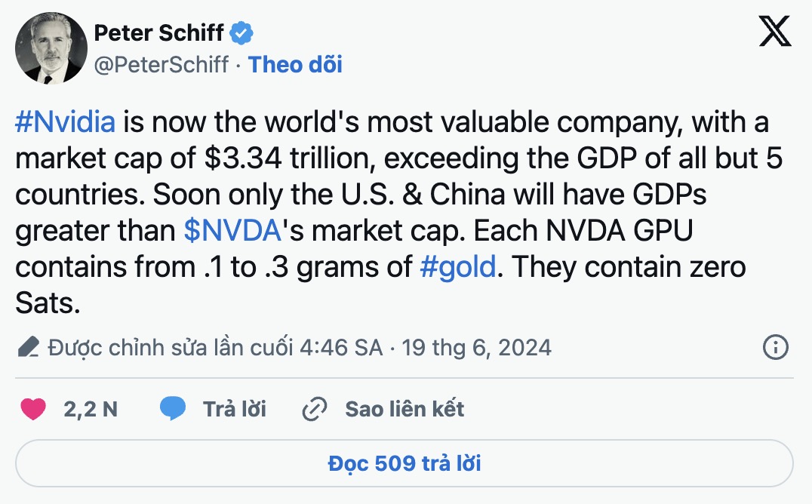This screenshot has width=812, height=504.
Task: Click the 2,2 N like count
Action: pos(91,409)
